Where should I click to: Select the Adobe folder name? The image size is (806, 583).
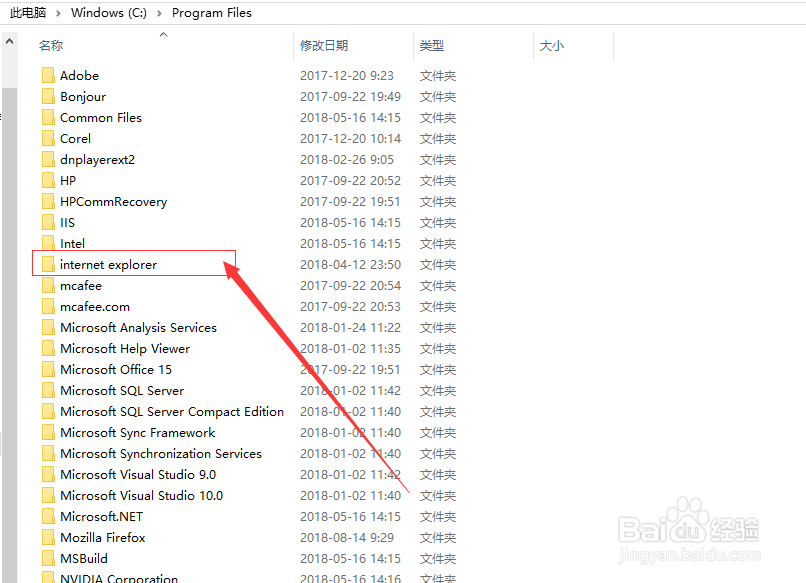(x=79, y=75)
